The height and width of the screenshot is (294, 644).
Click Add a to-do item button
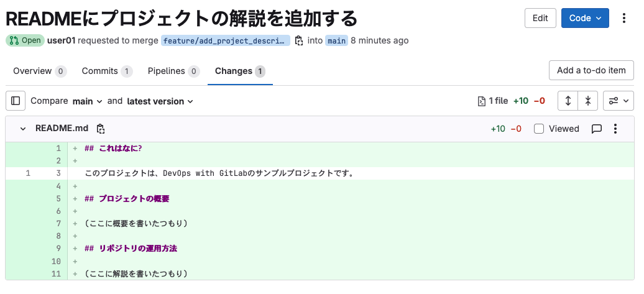pos(591,70)
